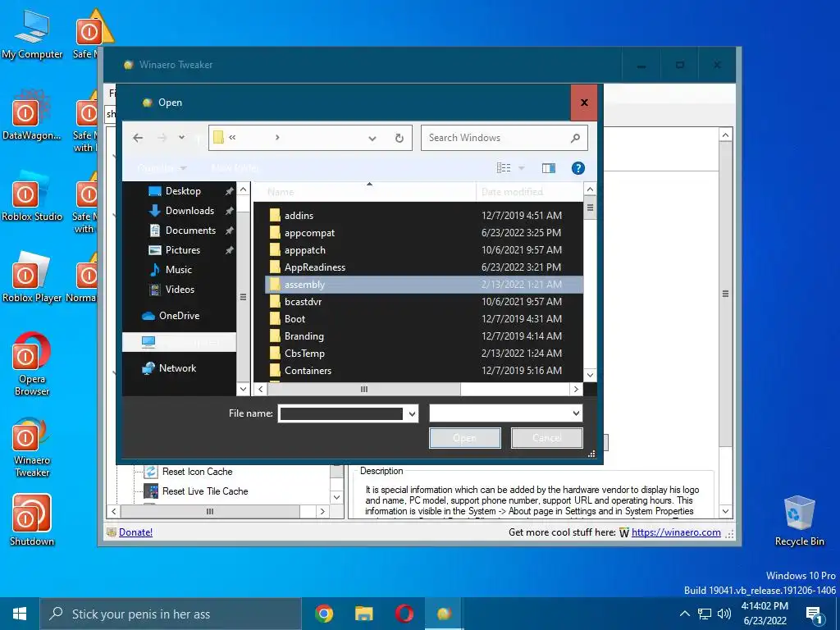Open My Computer desktop icon

pyautogui.click(x=32, y=34)
